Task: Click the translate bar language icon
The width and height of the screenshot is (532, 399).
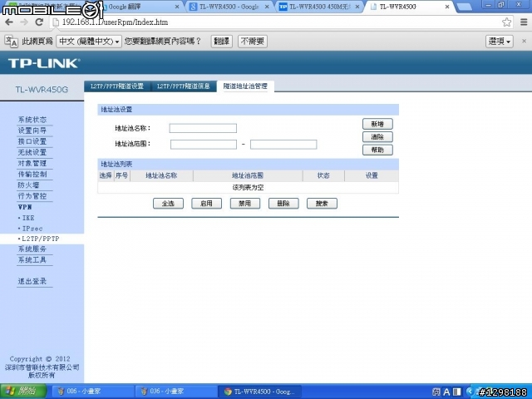Action: [11, 42]
